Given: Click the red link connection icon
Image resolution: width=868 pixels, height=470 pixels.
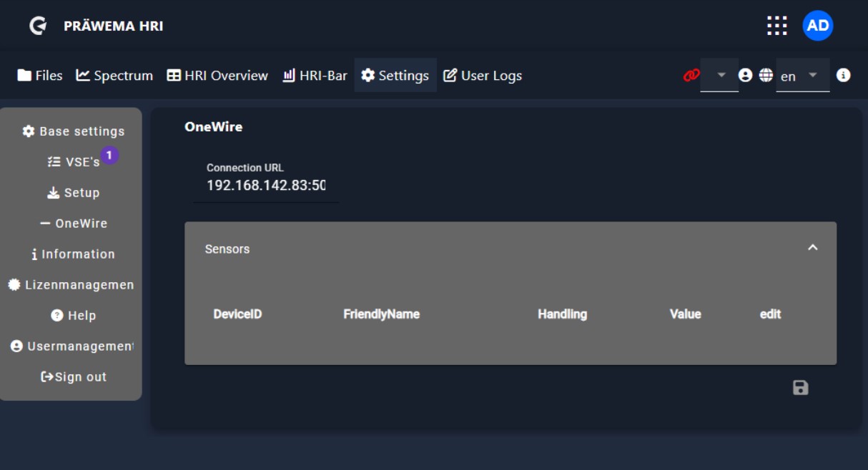Looking at the screenshot, I should 691,76.
